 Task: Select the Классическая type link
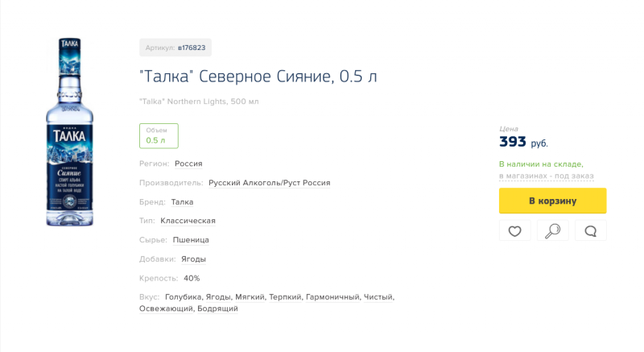coord(188,221)
